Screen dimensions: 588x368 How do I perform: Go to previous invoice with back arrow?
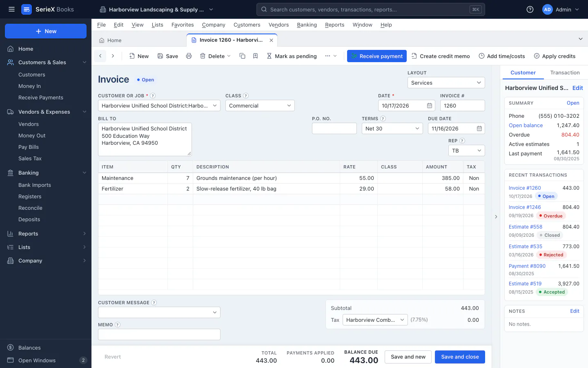100,56
